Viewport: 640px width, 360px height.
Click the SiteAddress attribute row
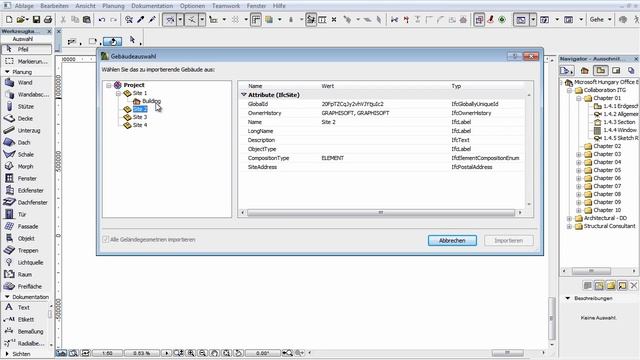382,167
